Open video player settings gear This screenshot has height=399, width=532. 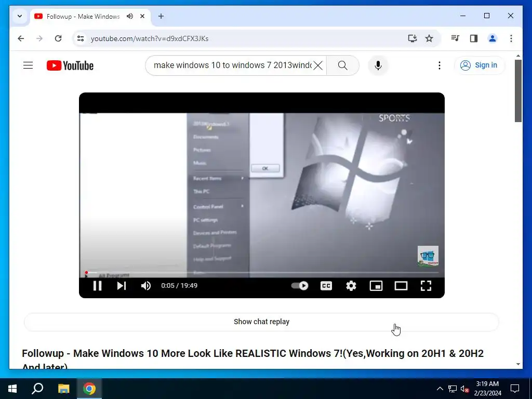351,286
